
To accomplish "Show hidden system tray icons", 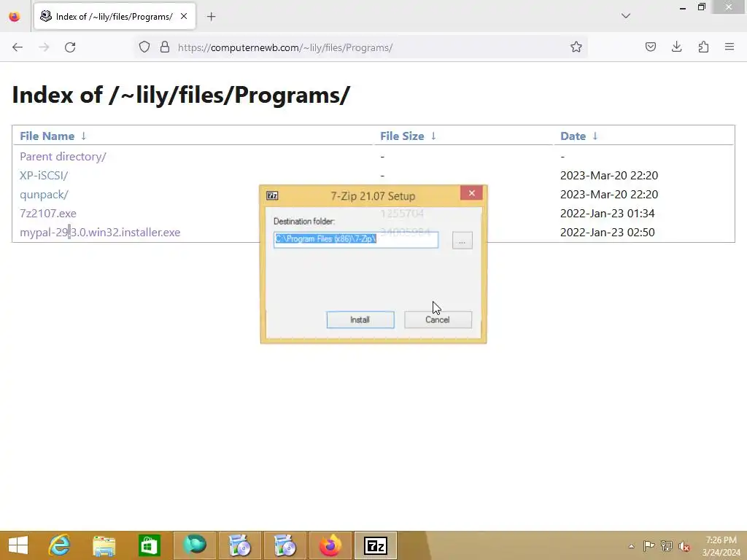I will (x=631, y=546).
